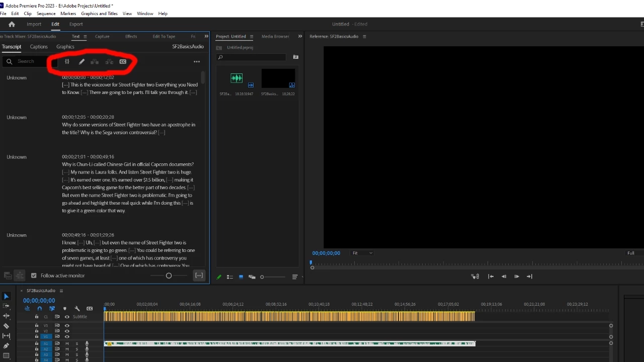The height and width of the screenshot is (362, 644).
Task: Open Graphics and Titles menu
Action: 99,14
